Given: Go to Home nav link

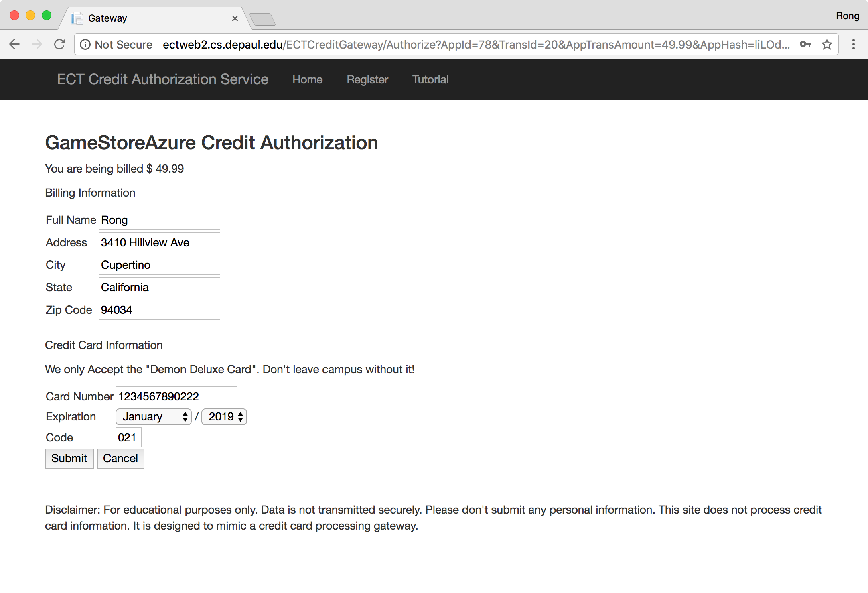Looking at the screenshot, I should pos(308,79).
